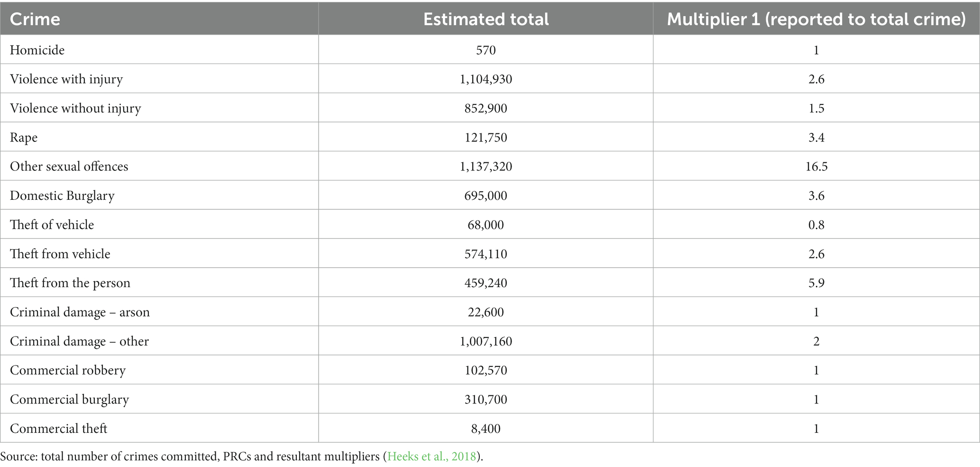The height and width of the screenshot is (467, 980).
Task: Click the 310,700 estimated total value
Action: point(486,400)
